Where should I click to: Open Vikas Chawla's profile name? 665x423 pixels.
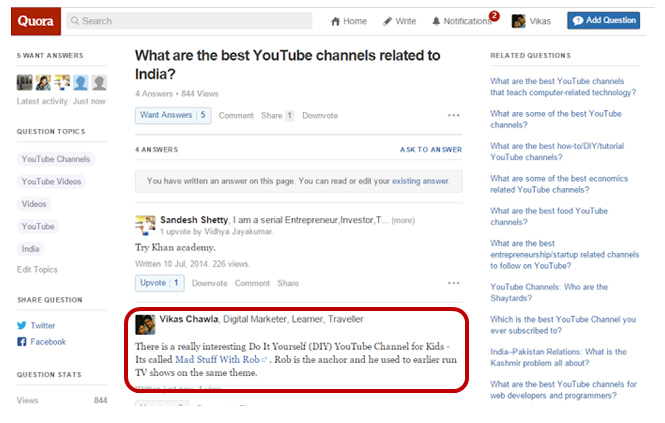pos(189,319)
